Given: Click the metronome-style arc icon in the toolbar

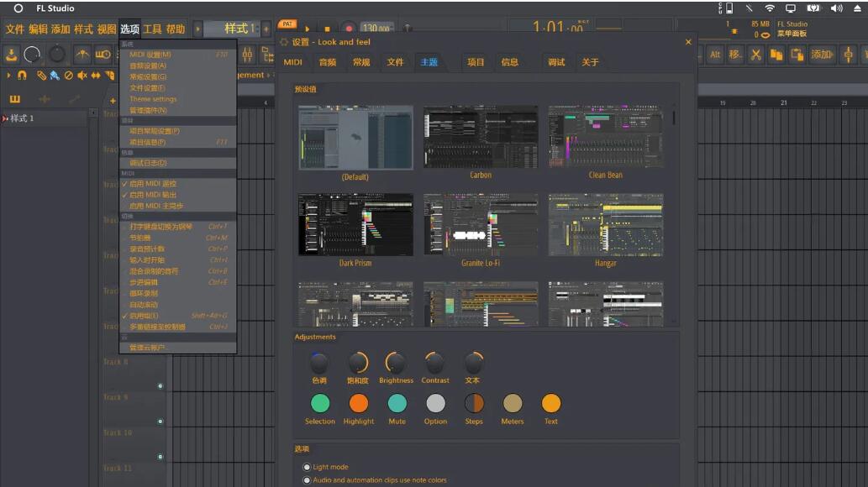Looking at the screenshot, I should [x=82, y=55].
